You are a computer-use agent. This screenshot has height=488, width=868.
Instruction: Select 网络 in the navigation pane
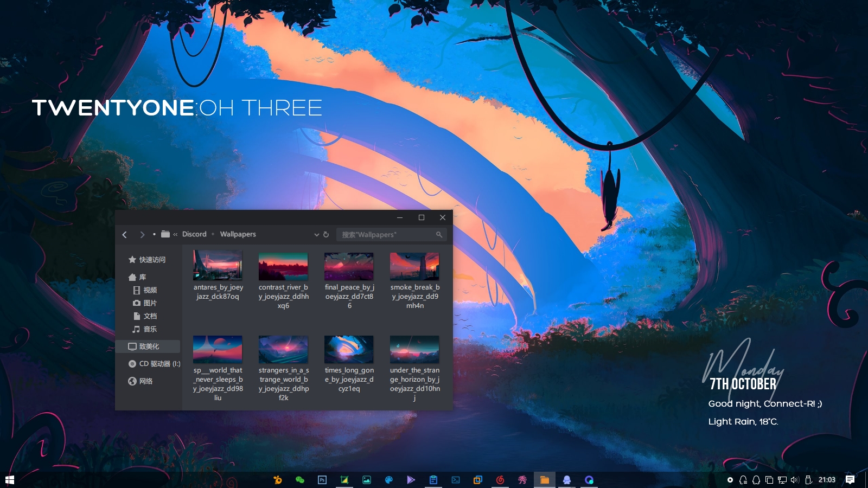pos(141,381)
